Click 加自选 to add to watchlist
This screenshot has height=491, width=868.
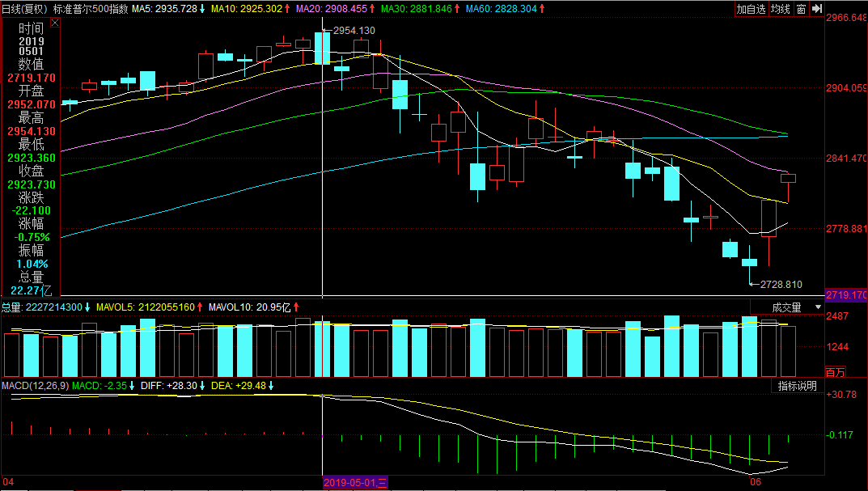coord(751,9)
